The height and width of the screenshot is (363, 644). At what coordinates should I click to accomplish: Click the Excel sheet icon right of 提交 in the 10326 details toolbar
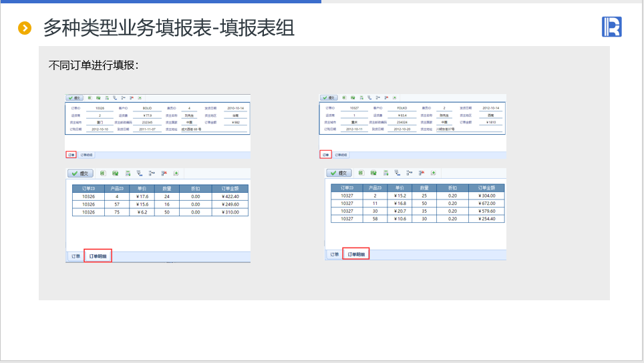[x=103, y=173]
